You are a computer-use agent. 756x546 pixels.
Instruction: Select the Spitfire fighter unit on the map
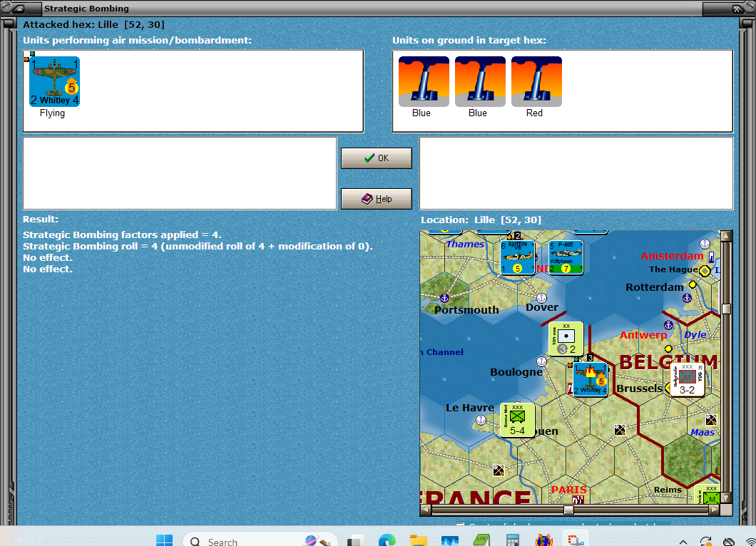tap(517, 257)
